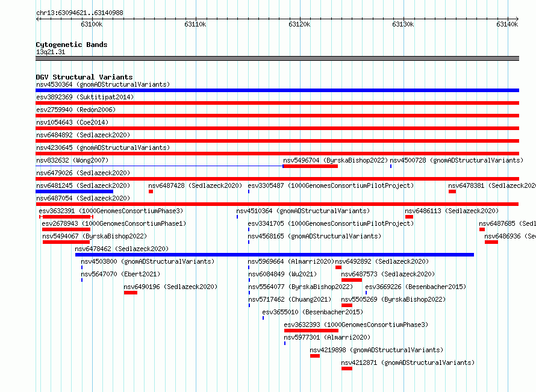Open the esv3669226 Besenbacher2015 label
Viewport: 536px width, 392px height.
tap(416, 287)
